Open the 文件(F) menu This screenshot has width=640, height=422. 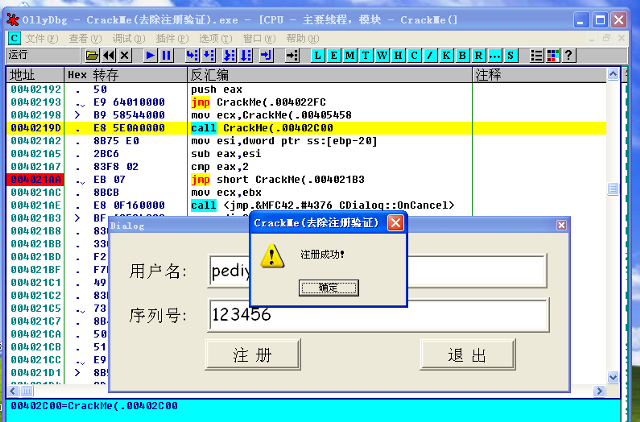point(42,38)
